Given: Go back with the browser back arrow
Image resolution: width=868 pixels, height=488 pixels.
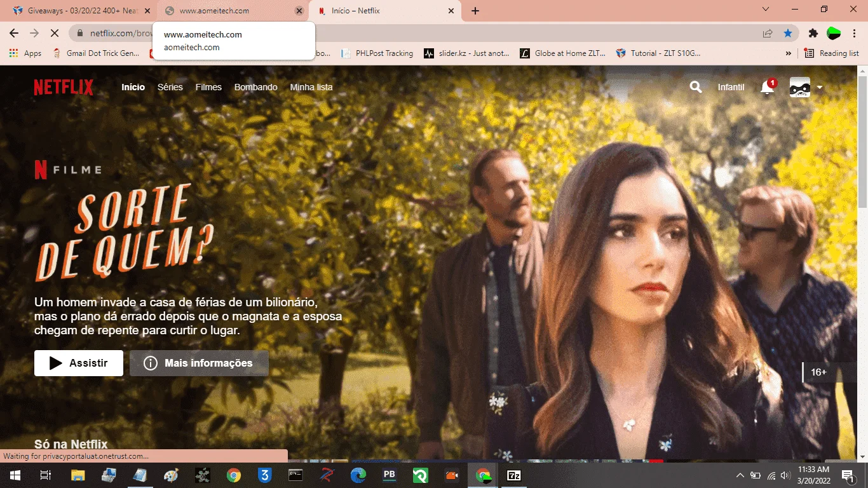Looking at the screenshot, I should 14,33.
